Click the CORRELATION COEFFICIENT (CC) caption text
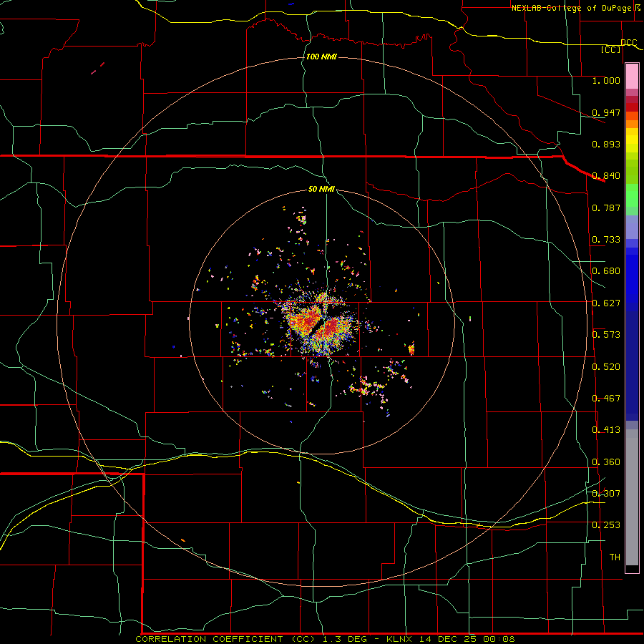The width and height of the screenshot is (644, 644). [x=225, y=639]
